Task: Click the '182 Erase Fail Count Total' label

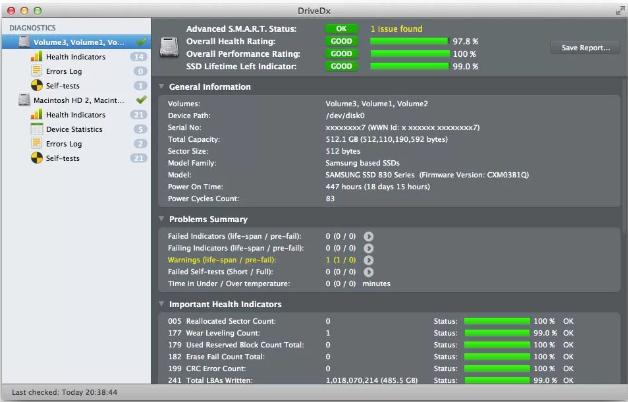Action: tap(216, 357)
